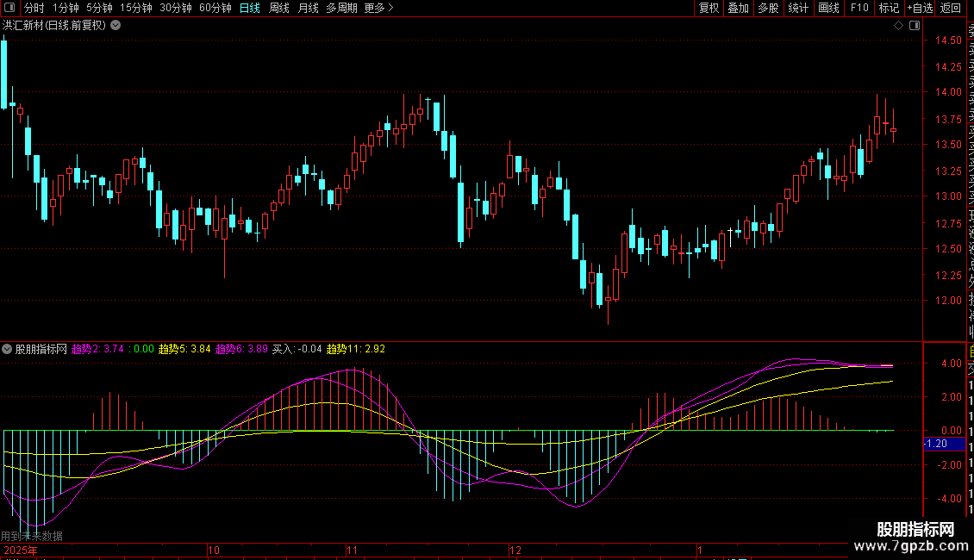Open 多周期 multi-period view
This screenshot has width=974, height=560.
pos(341,8)
